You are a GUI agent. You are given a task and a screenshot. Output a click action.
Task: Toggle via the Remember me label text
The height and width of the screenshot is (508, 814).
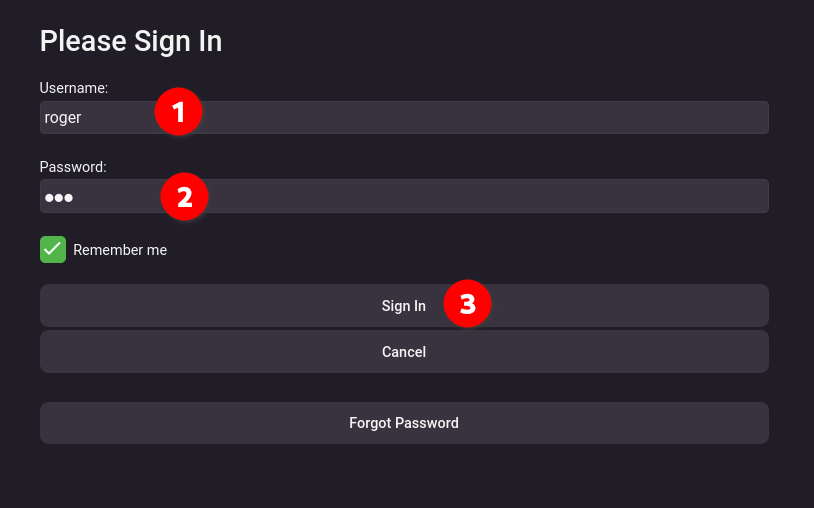pos(120,250)
